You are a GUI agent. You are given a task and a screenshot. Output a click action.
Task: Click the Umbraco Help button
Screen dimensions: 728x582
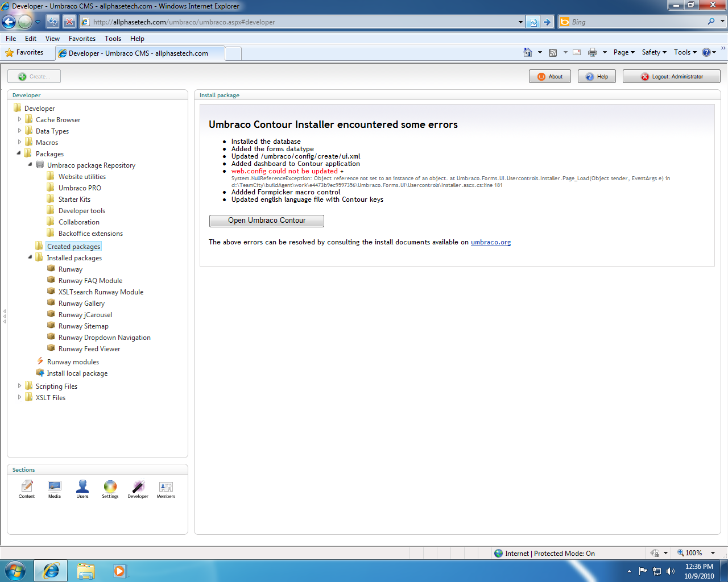click(x=597, y=76)
